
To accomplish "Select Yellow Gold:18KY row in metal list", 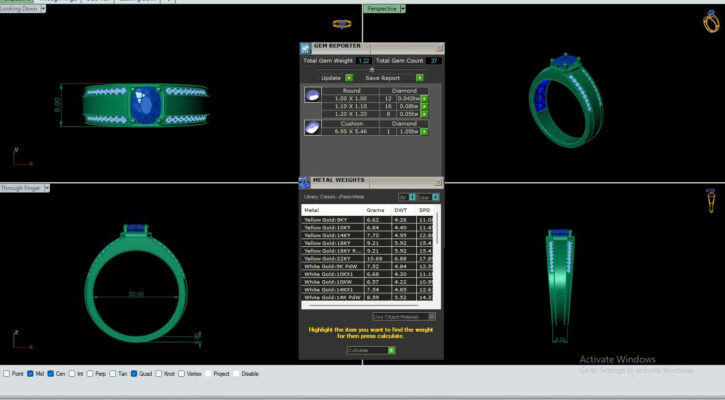I will 330,243.
